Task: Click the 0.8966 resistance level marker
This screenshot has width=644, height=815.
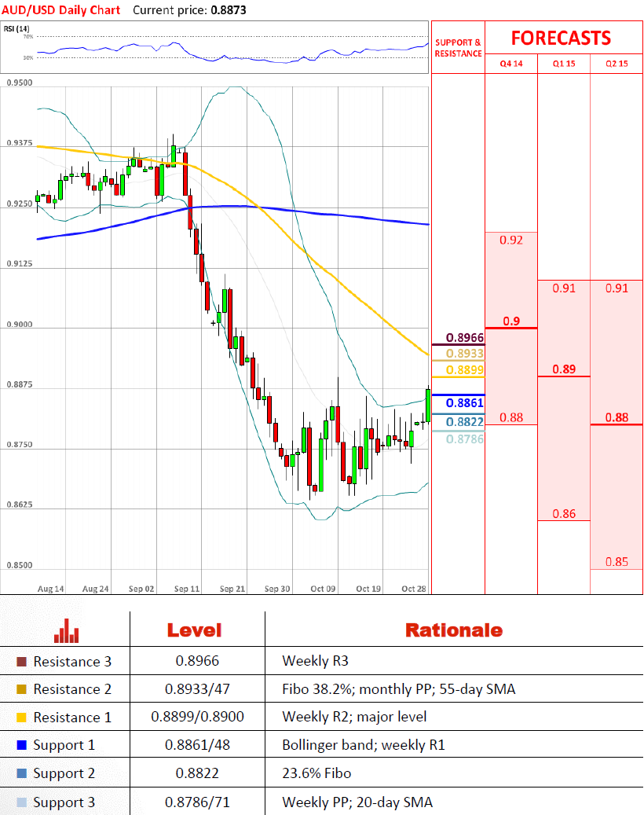Action: pyautogui.click(x=465, y=338)
